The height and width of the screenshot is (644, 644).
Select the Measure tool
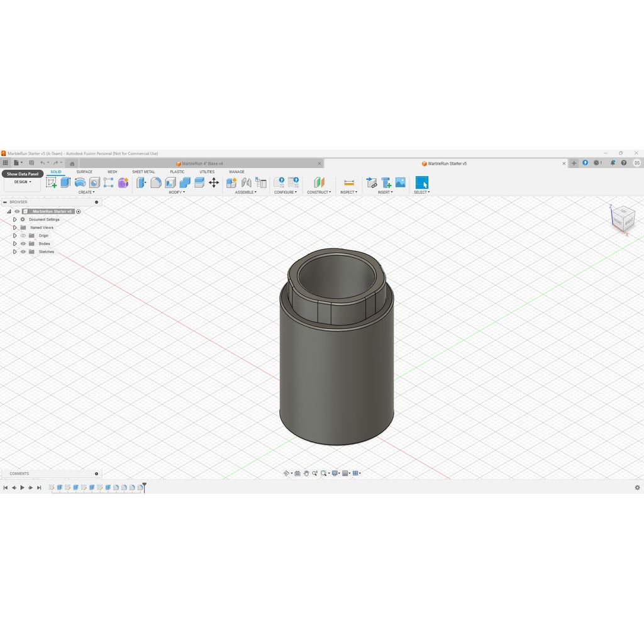pyautogui.click(x=349, y=183)
